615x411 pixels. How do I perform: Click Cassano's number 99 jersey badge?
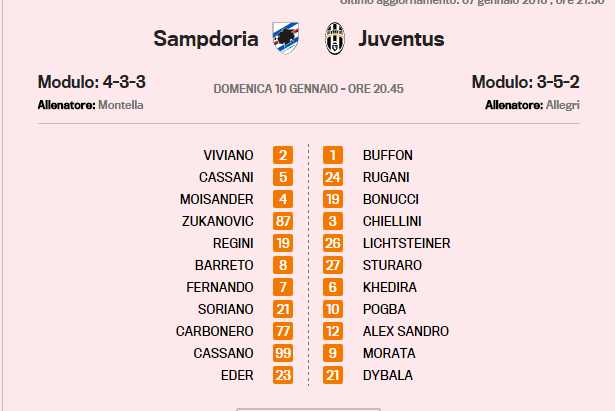[x=283, y=353]
